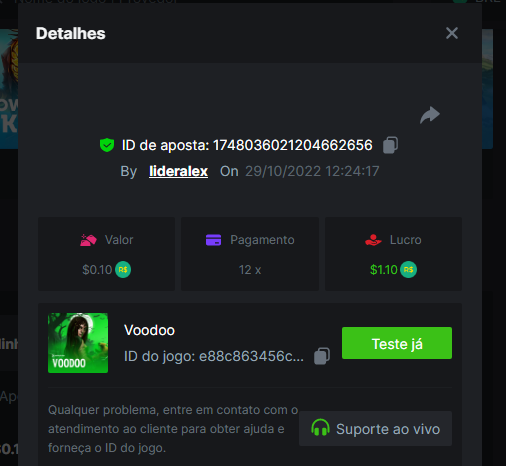Close the Detalhes dialog with X
The image size is (506, 466).
pyautogui.click(x=452, y=33)
